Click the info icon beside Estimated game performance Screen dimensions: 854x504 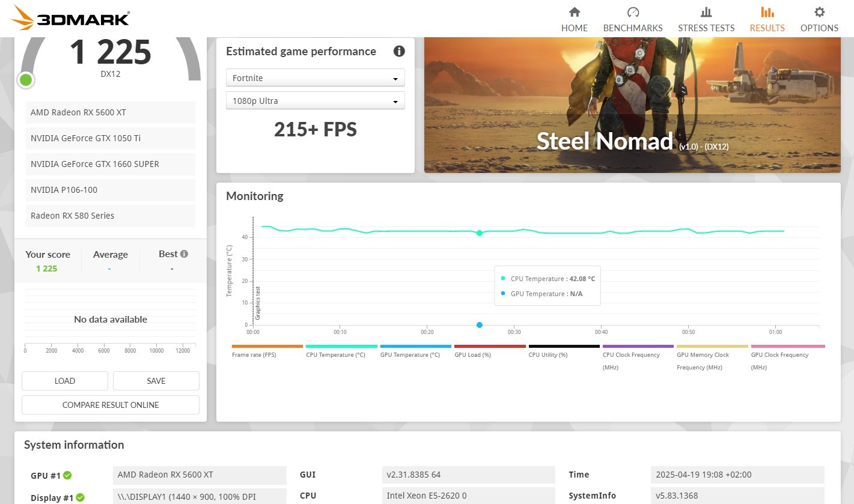pos(399,51)
